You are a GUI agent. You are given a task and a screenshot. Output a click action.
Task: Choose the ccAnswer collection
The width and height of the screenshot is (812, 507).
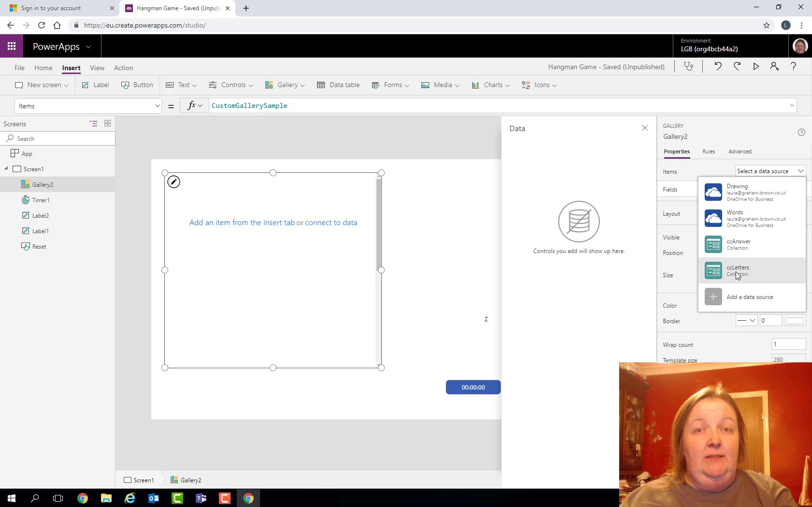(752, 244)
